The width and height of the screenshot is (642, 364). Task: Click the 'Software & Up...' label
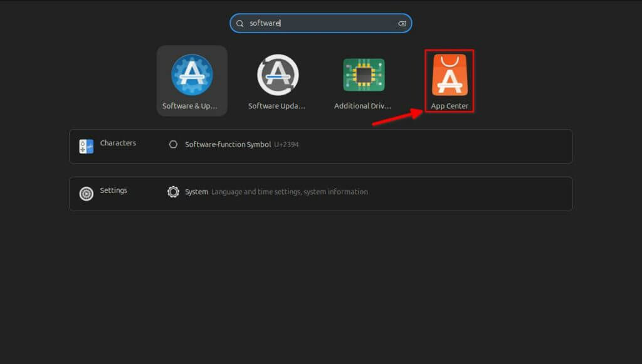coord(190,106)
